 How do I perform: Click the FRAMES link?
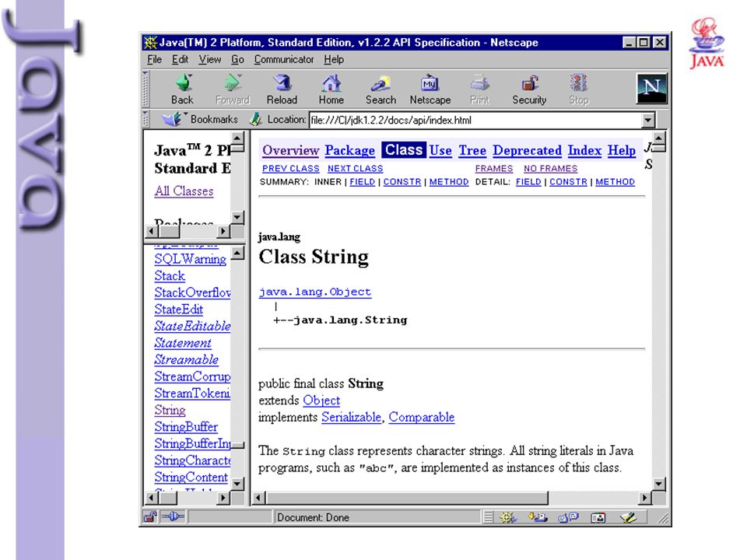pos(493,169)
